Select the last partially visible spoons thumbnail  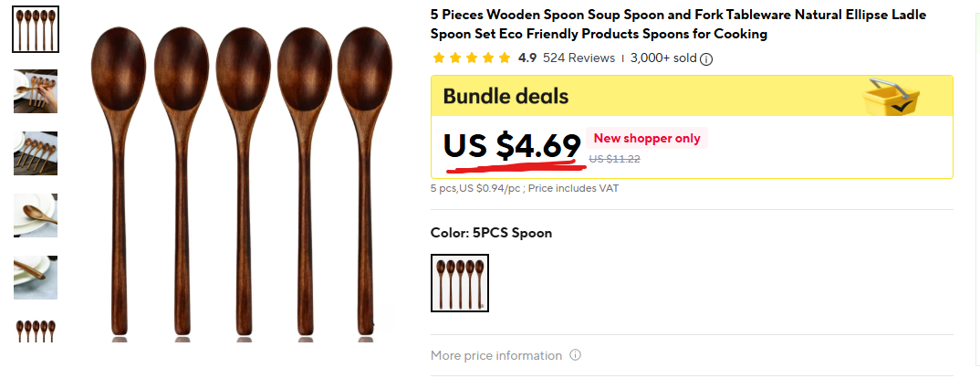[x=36, y=329]
